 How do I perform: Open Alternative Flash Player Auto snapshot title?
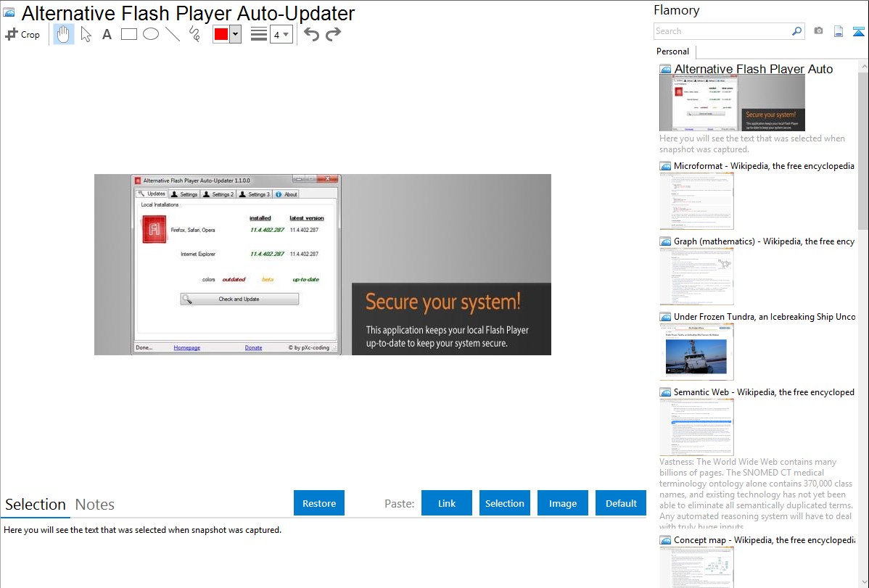pos(753,69)
